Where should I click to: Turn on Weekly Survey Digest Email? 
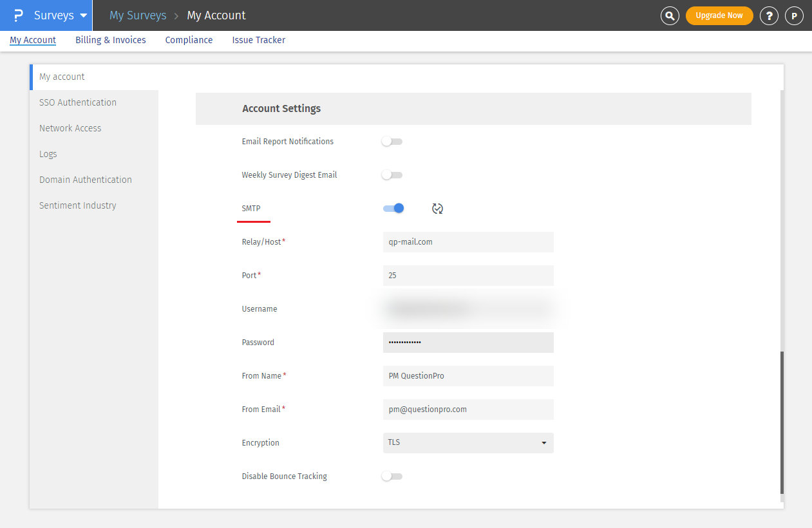(392, 174)
